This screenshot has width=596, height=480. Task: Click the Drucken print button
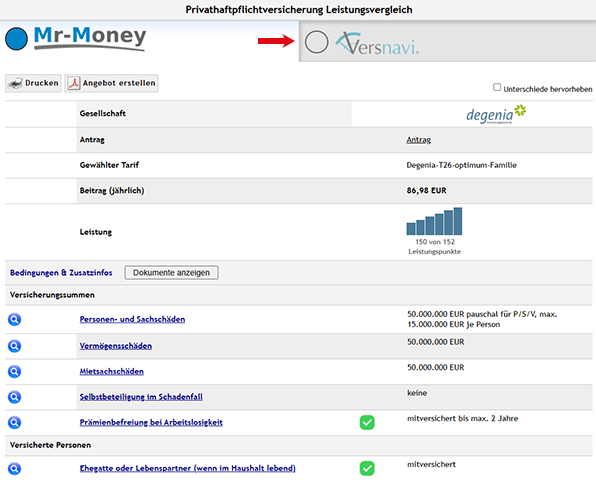[33, 83]
